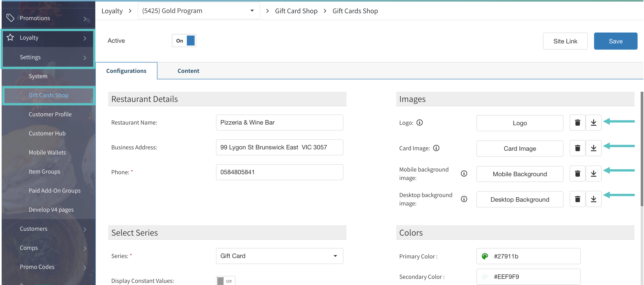The height and width of the screenshot is (285, 644).
Task: Click the Promotions tag icon in sidebar
Action: [10, 18]
